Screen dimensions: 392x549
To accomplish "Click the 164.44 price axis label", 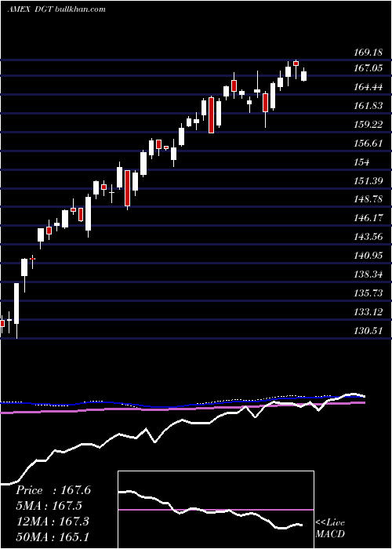I will coord(368,87).
